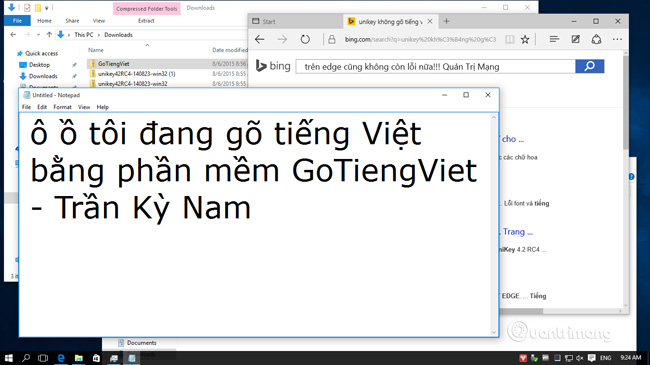650x365 pixels.
Task: Open Explorer File tab
Action: tap(17, 21)
